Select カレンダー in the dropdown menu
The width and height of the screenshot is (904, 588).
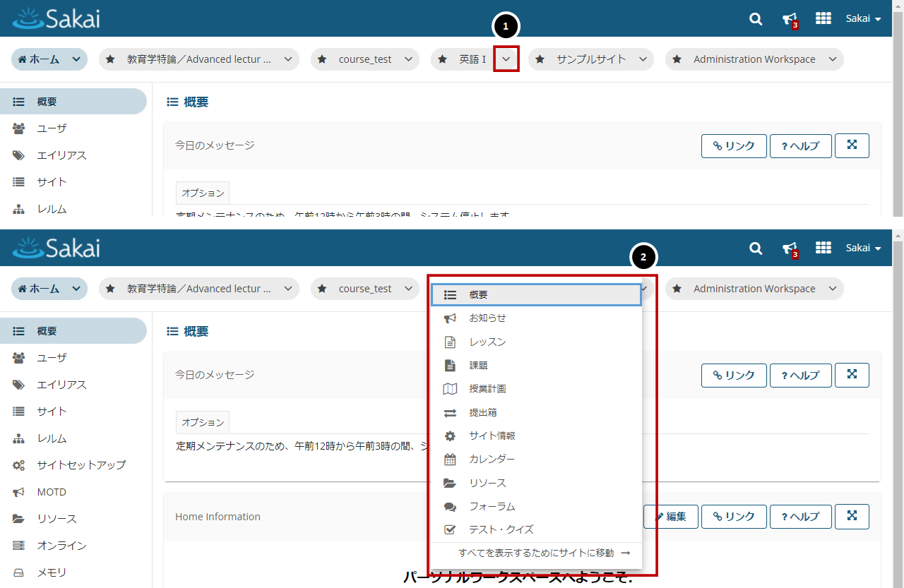tap(536, 460)
